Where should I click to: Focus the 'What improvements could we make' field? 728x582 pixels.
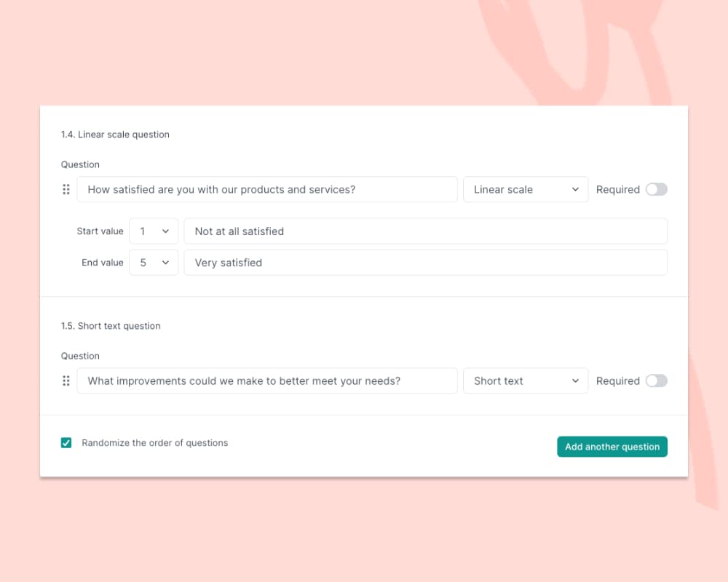coord(267,380)
